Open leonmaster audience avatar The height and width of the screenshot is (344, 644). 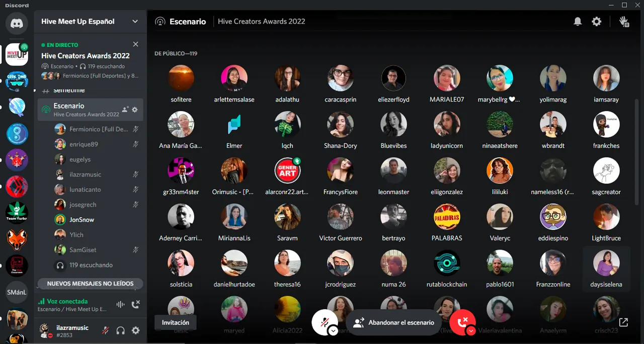click(x=394, y=171)
